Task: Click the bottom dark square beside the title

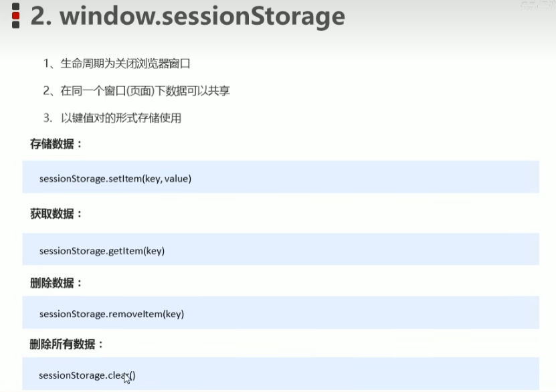Action: [15, 24]
